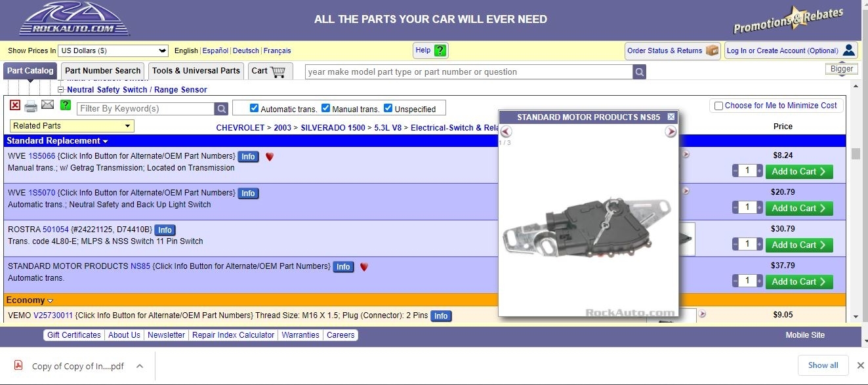Add the $30.79 ROSTRA part to cart

[799, 245]
